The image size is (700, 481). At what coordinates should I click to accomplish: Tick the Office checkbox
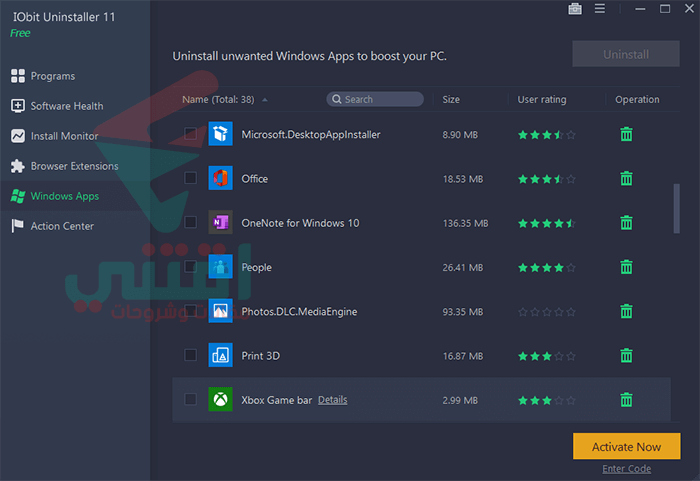(x=191, y=178)
